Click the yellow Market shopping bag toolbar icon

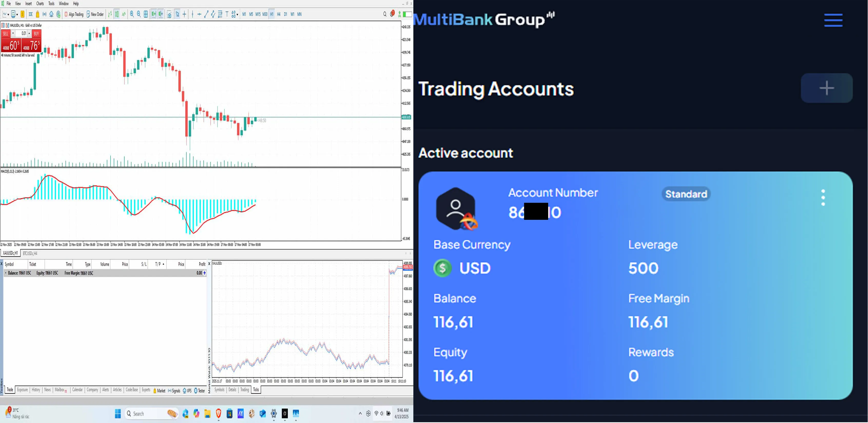coord(38,14)
